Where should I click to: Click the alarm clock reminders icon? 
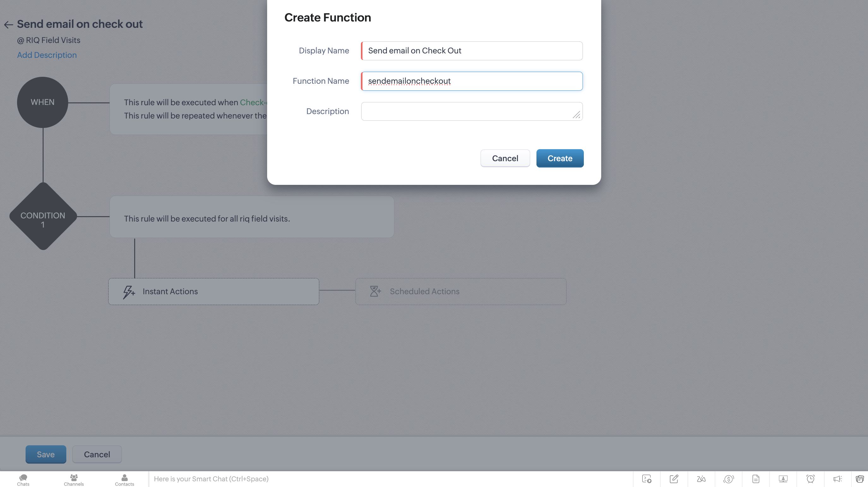coord(811,479)
